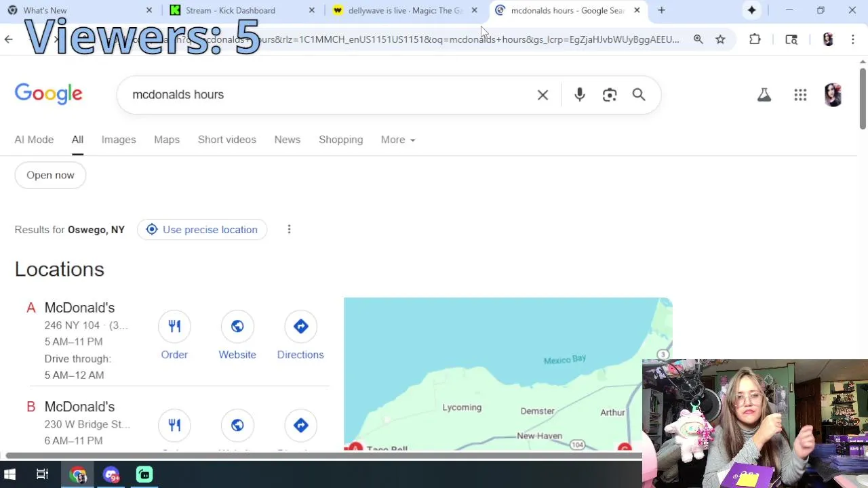Toggle the Open now filter chip

[x=50, y=175]
